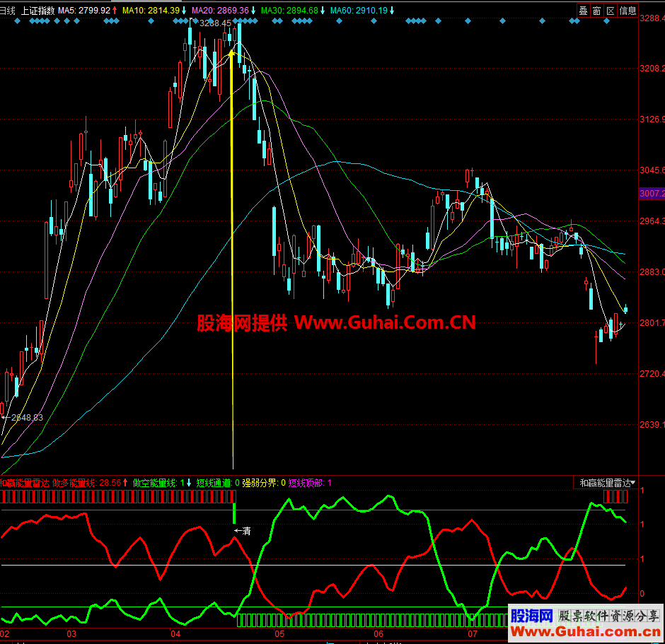Click the 05 month axis marker
665x644 pixels.
(279, 634)
